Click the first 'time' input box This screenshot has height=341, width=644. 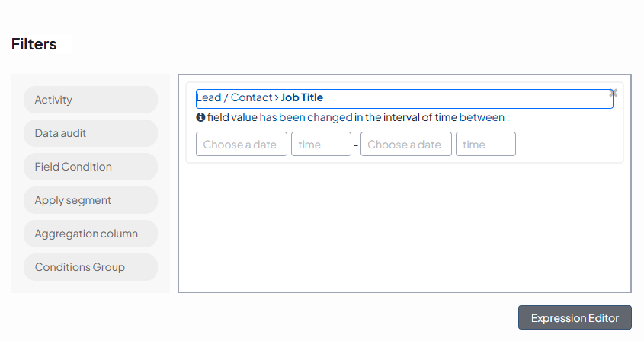[321, 144]
